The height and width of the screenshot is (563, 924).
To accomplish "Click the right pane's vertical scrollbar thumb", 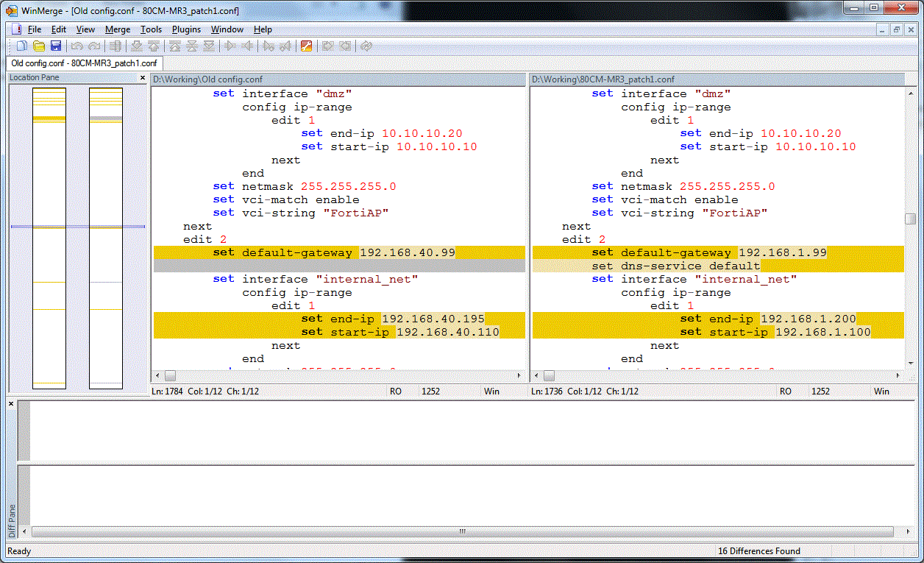I will click(x=910, y=219).
